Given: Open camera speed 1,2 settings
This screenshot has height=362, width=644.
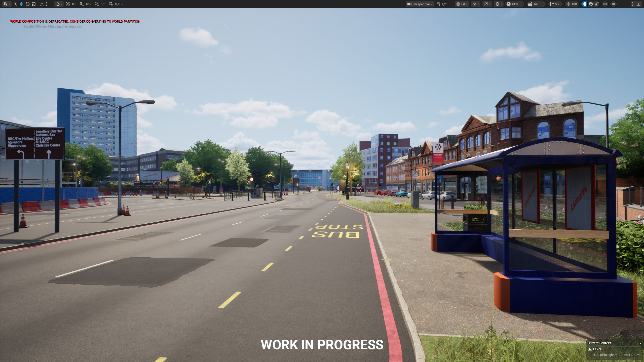Looking at the screenshot, I should (442, 4).
